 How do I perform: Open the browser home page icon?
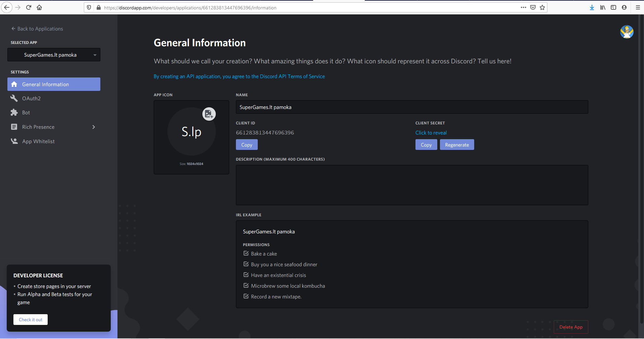point(39,7)
